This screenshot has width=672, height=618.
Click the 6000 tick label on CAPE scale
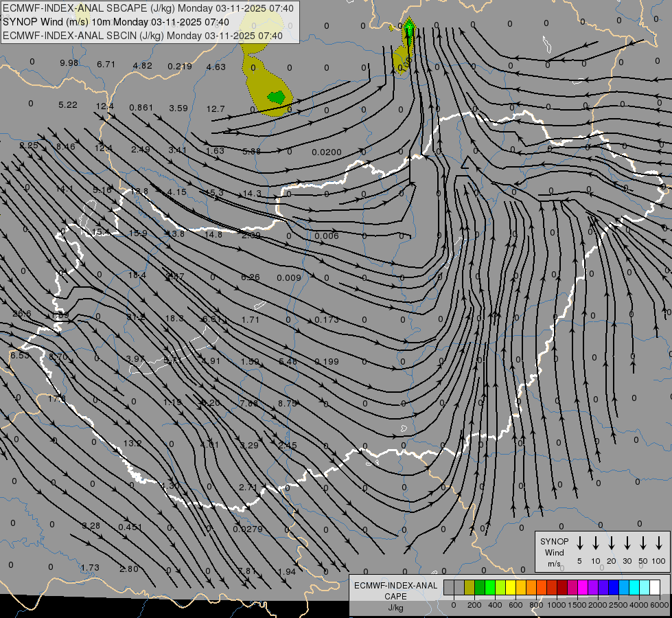tap(660, 605)
